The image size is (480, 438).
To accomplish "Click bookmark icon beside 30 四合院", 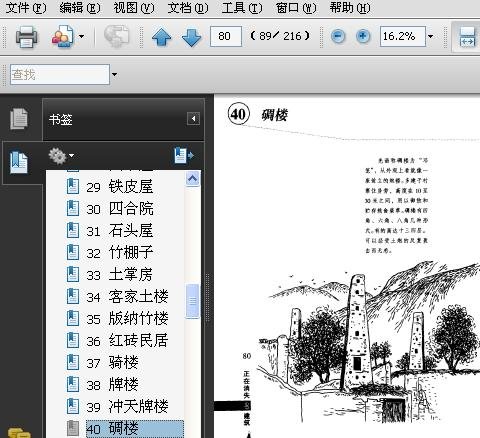I will (x=73, y=208).
